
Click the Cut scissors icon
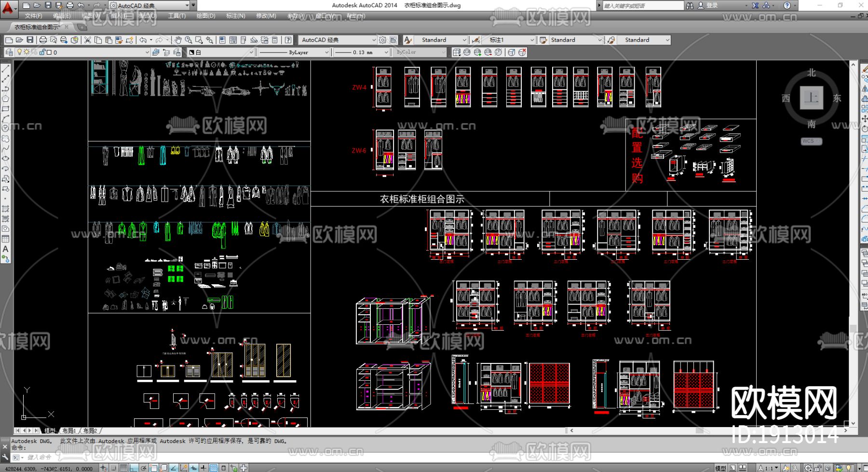pyautogui.click(x=88, y=40)
